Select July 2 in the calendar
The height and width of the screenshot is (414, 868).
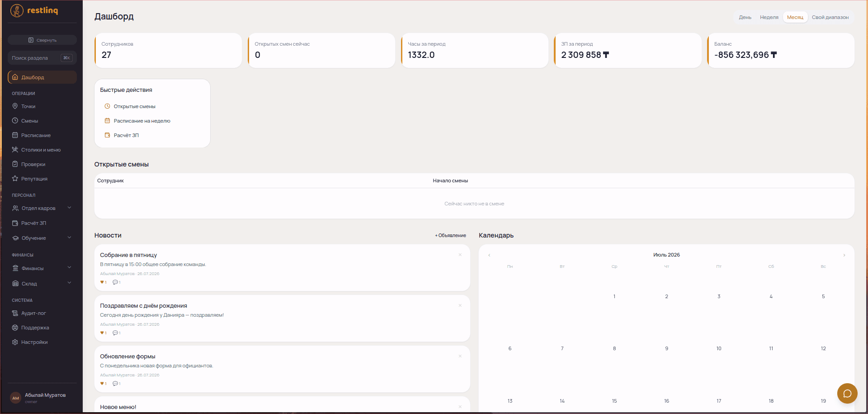pos(666,296)
